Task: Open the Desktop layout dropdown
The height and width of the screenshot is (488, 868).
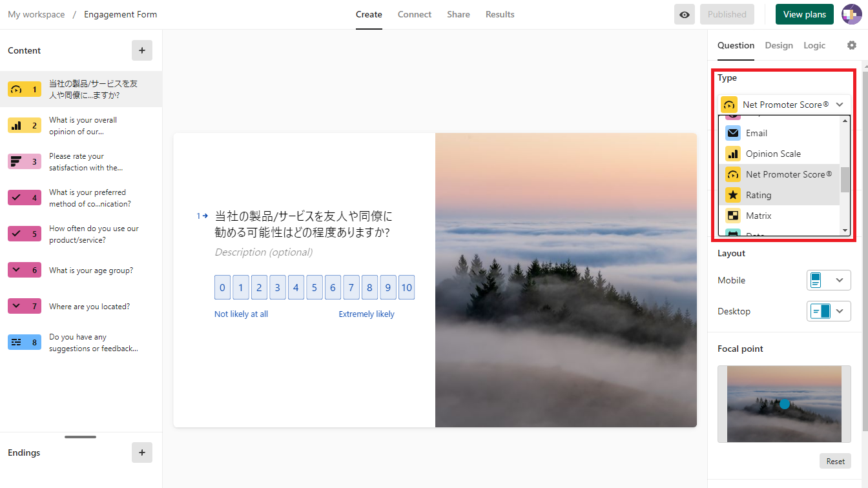Action: click(829, 311)
